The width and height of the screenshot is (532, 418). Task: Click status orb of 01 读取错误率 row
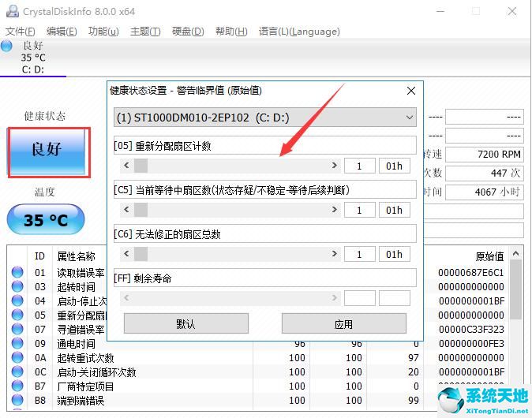17,272
